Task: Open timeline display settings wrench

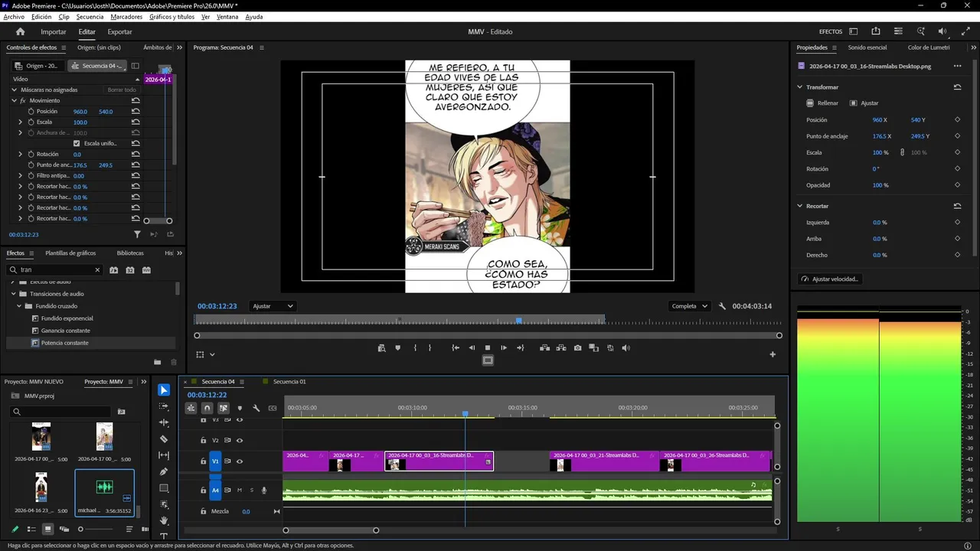Action: point(256,409)
